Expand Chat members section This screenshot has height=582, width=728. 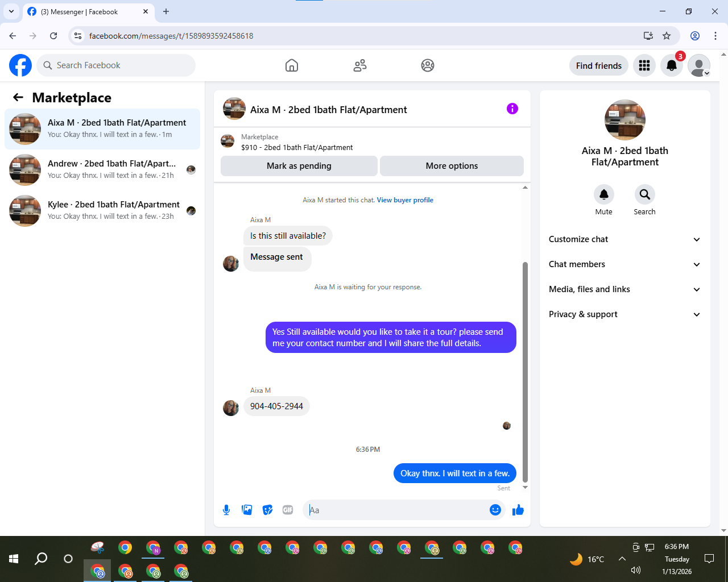tap(624, 264)
